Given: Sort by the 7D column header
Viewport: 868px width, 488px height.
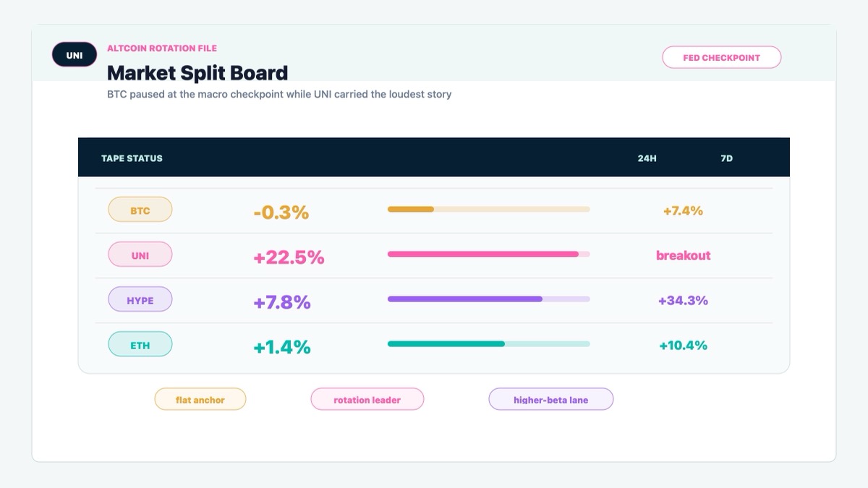Looking at the screenshot, I should (x=727, y=158).
